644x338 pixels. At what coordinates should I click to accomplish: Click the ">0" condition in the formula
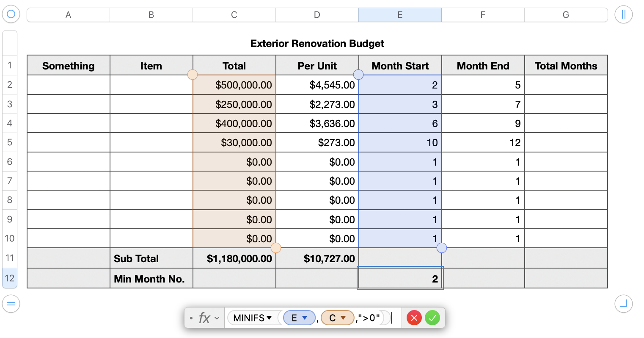point(369,318)
